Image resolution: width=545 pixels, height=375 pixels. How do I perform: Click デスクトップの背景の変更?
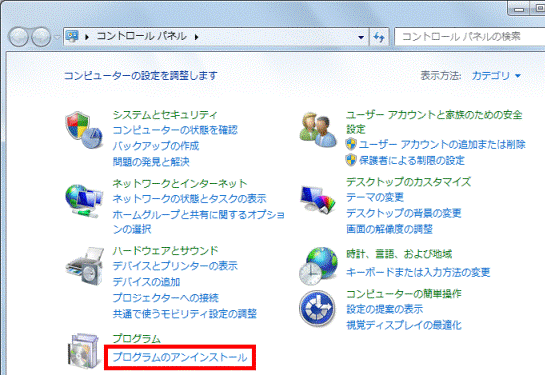[x=404, y=213]
